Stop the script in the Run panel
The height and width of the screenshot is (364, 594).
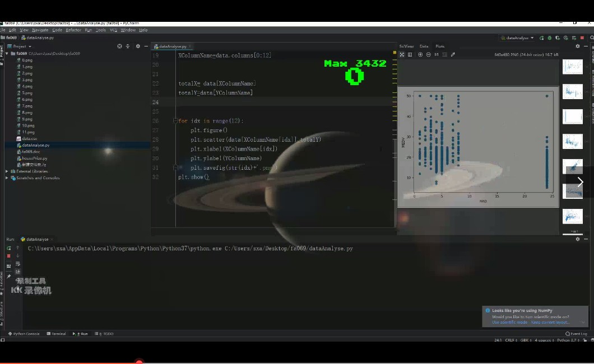9,256
